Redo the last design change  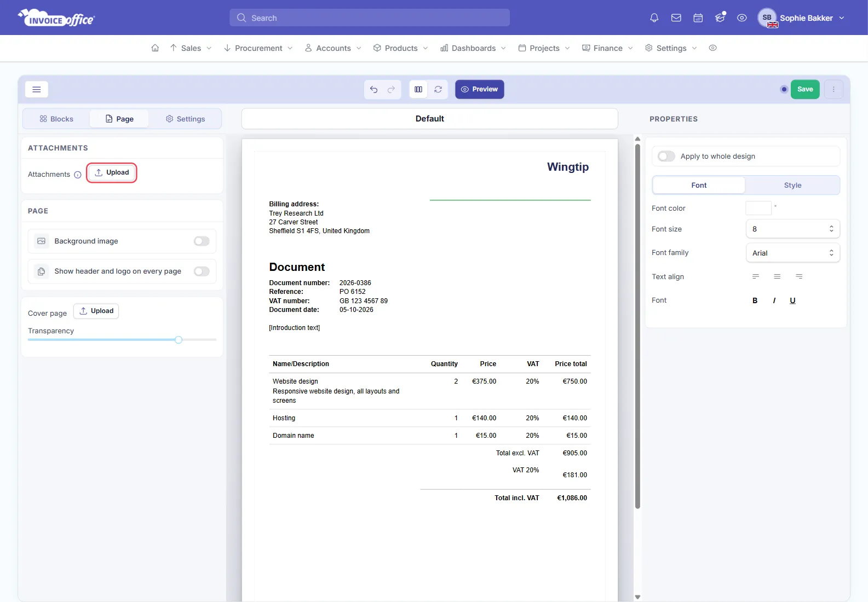tap(391, 89)
